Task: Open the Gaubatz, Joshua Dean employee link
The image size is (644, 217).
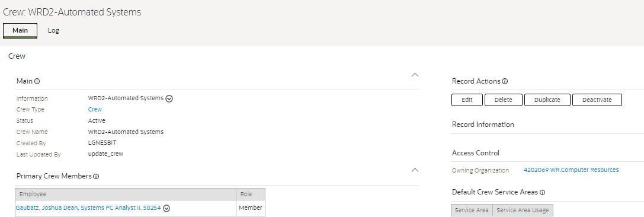Action: (88, 208)
